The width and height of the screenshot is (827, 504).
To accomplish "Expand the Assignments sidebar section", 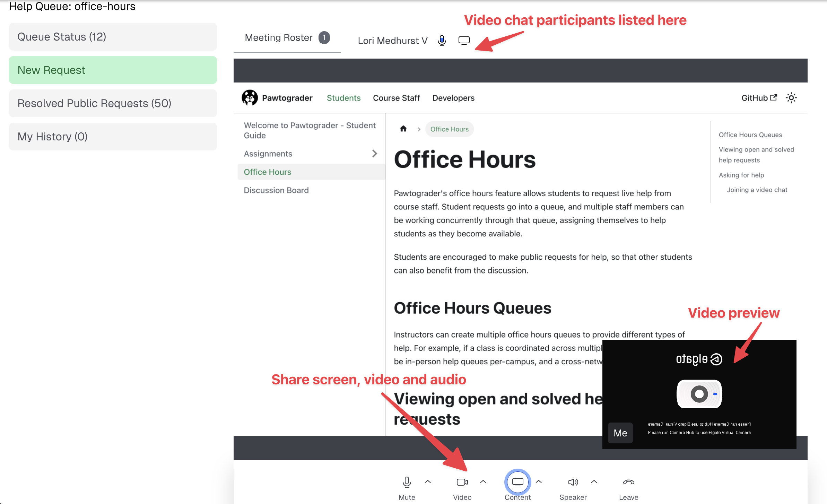I will [374, 154].
